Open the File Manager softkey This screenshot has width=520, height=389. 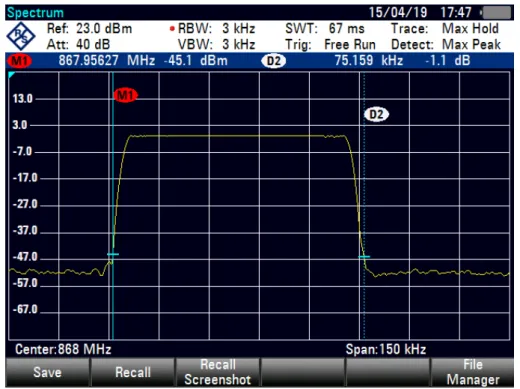[x=472, y=372]
